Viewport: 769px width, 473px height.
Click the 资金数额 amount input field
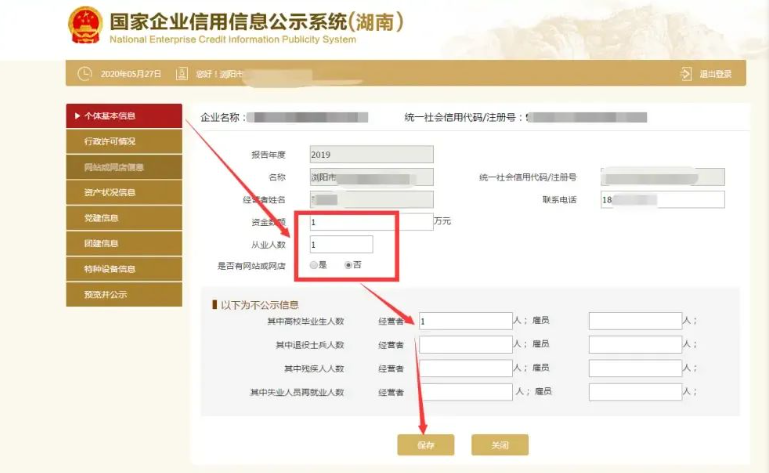pyautogui.click(x=370, y=222)
